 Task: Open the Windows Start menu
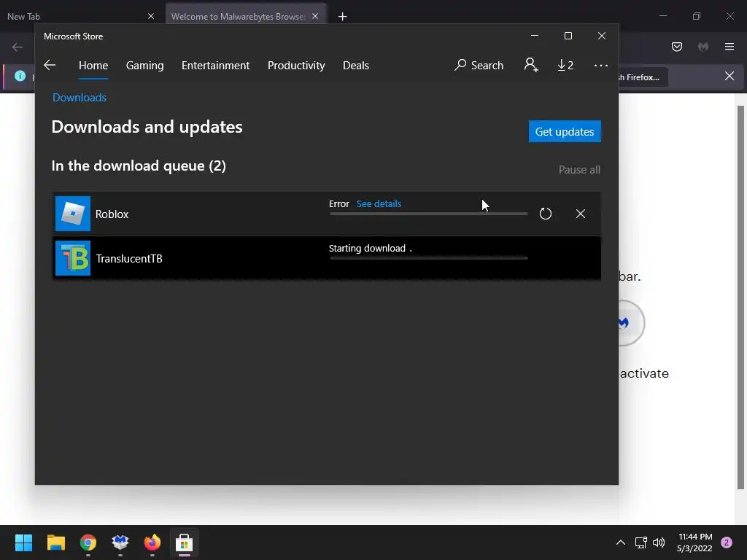point(23,542)
